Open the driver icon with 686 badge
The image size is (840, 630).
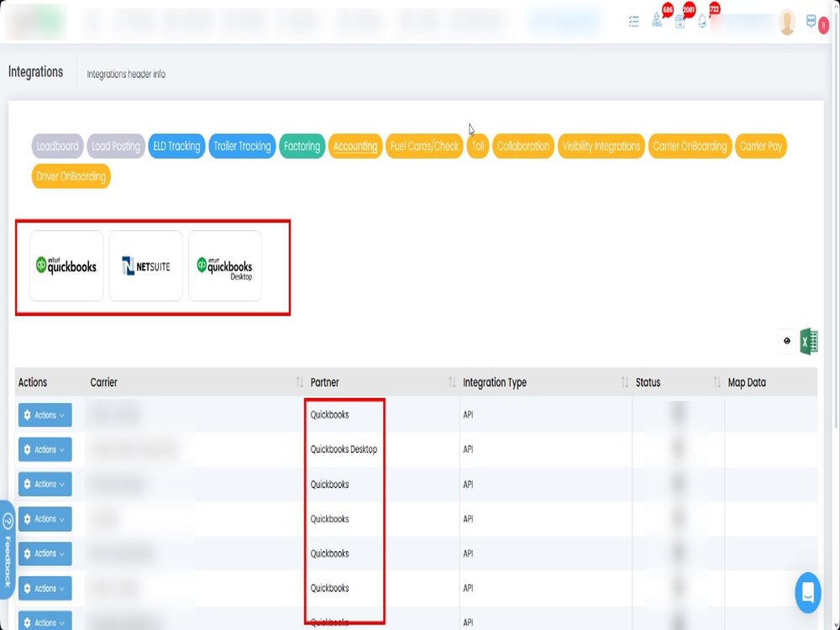coord(657,20)
